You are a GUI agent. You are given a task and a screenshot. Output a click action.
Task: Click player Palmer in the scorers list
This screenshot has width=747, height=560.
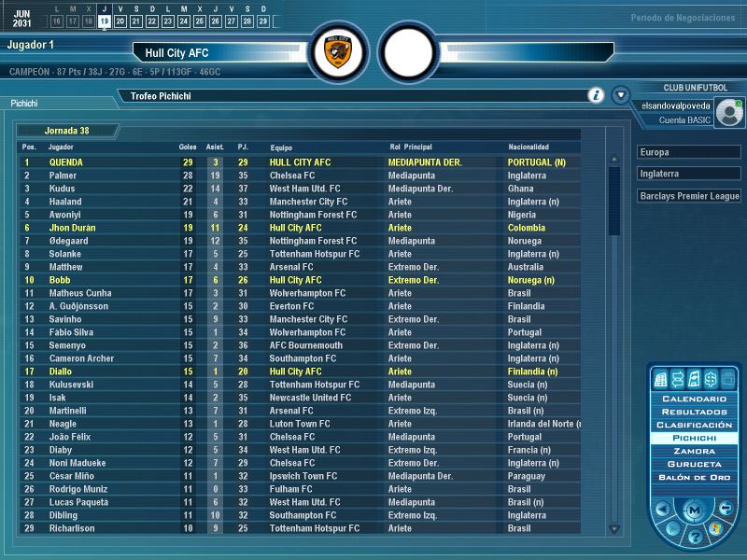tap(63, 175)
